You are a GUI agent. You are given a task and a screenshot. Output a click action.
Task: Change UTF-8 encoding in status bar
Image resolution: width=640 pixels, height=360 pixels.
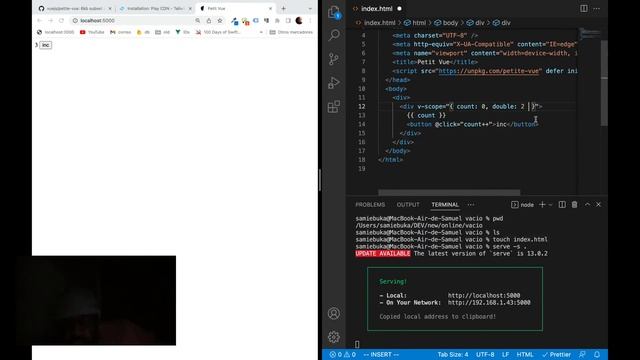click(485, 354)
